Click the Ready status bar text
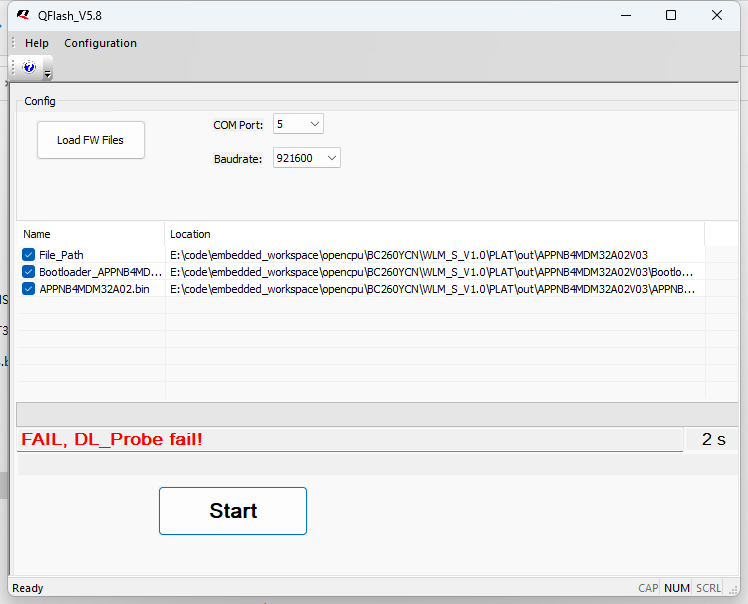 pos(28,588)
